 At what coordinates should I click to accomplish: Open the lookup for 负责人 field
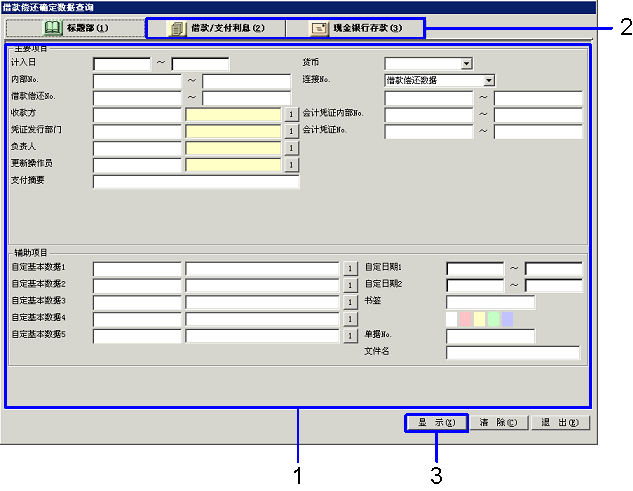click(291, 149)
